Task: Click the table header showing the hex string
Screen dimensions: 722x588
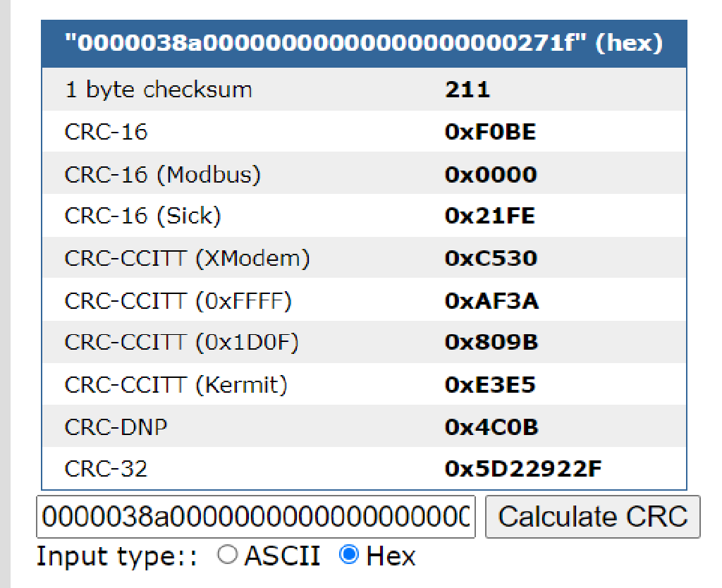Action: click(x=363, y=44)
